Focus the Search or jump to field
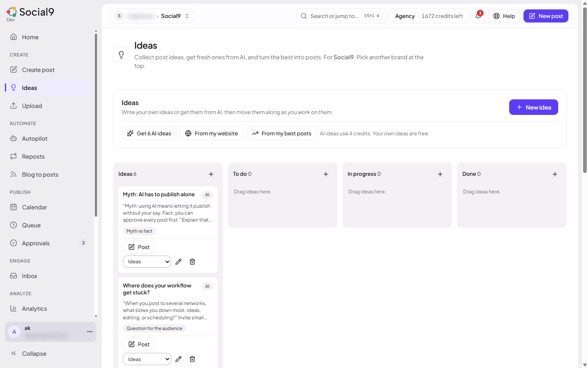 tap(341, 16)
